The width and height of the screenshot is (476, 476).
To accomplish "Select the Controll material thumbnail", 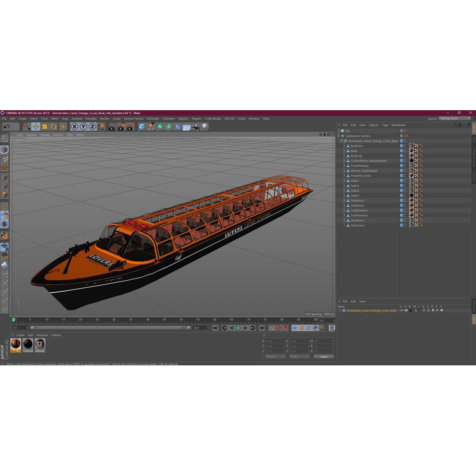I will (x=28, y=346).
